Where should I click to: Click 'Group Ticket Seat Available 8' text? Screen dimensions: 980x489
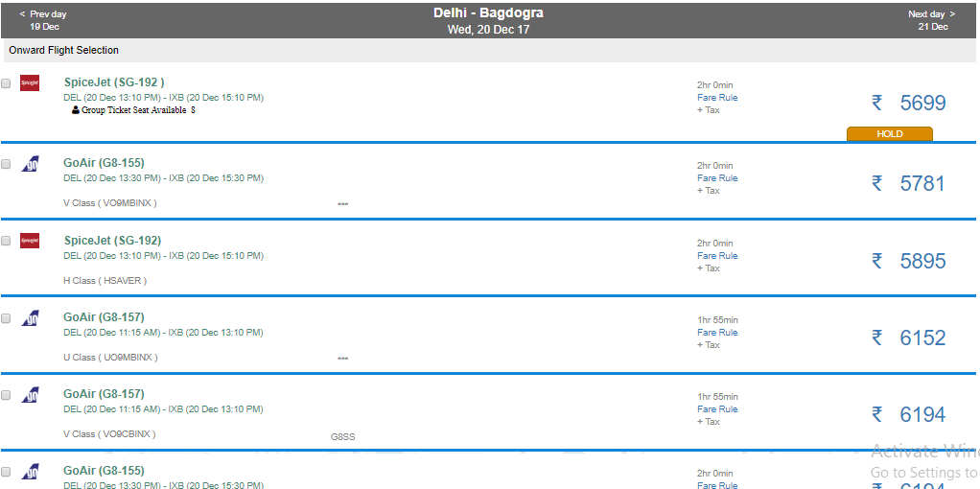point(138,110)
